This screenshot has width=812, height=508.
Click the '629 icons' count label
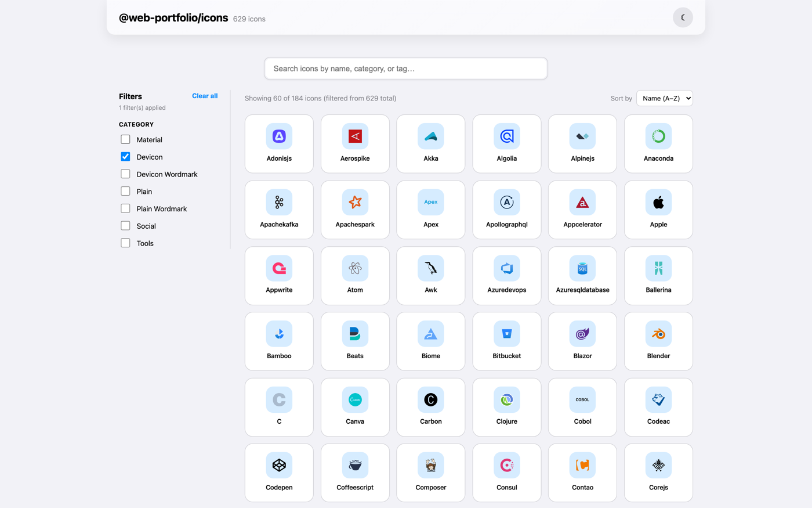[x=249, y=19]
